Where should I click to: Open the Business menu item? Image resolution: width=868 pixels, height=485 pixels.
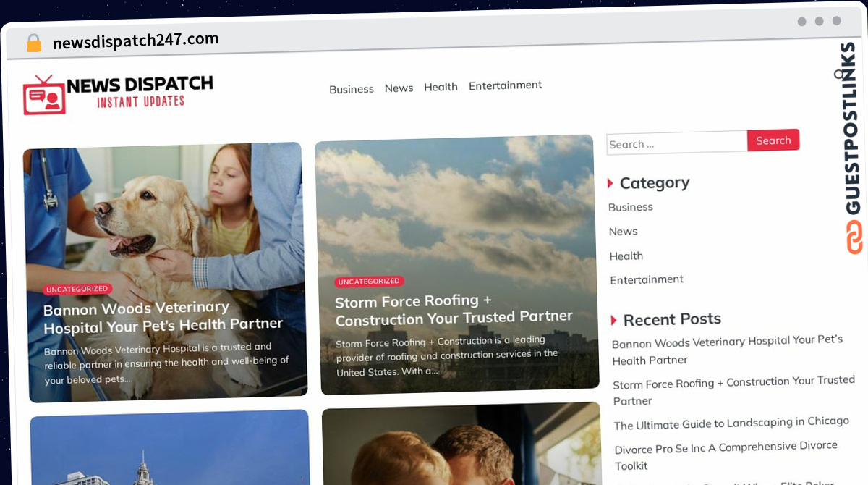pos(352,89)
